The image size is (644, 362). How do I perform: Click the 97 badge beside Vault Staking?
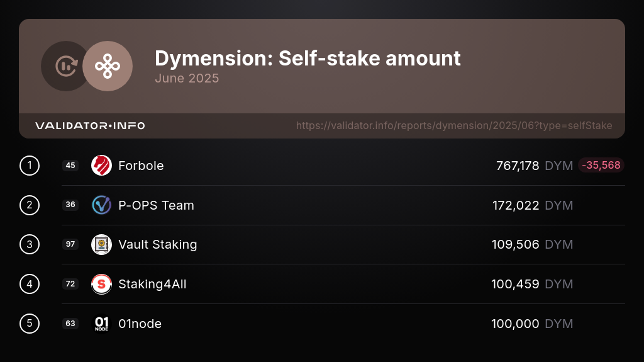[x=70, y=244]
